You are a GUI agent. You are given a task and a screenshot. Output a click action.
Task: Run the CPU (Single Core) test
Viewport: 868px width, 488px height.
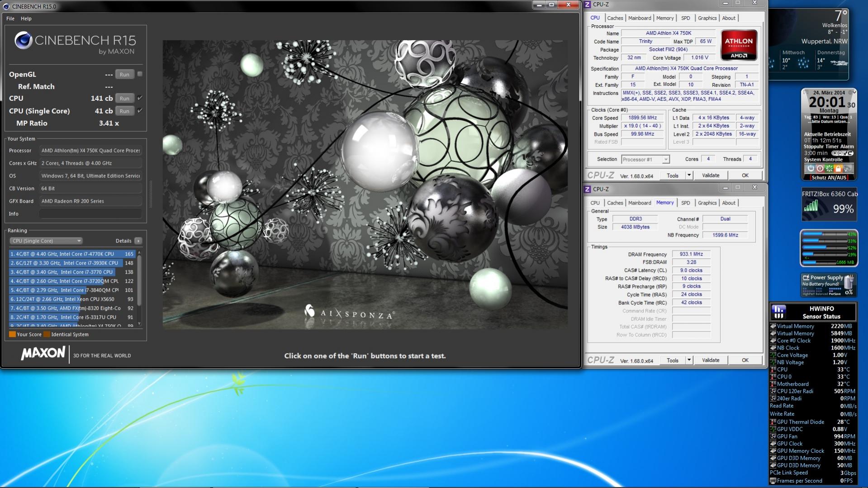(124, 111)
